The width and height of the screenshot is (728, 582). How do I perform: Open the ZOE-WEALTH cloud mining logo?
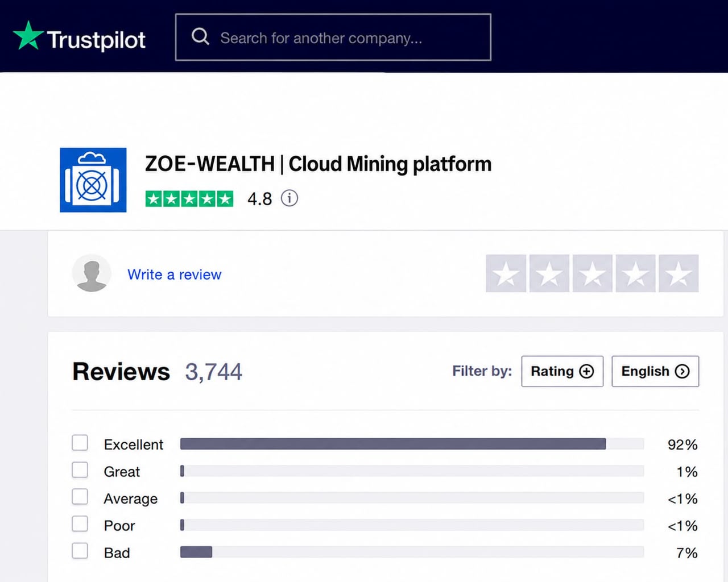[93, 180]
